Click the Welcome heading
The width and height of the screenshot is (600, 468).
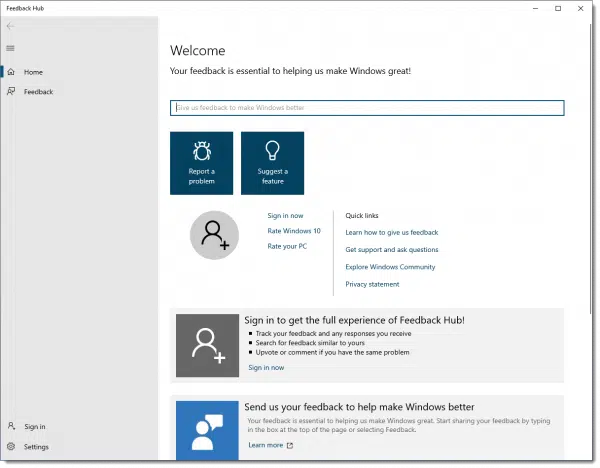pyautogui.click(x=198, y=51)
